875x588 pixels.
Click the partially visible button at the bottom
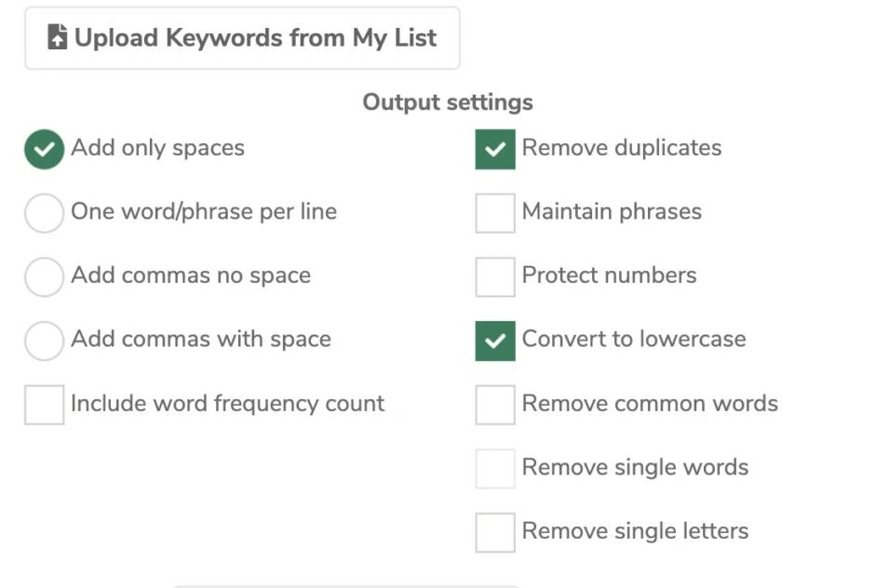344,584
